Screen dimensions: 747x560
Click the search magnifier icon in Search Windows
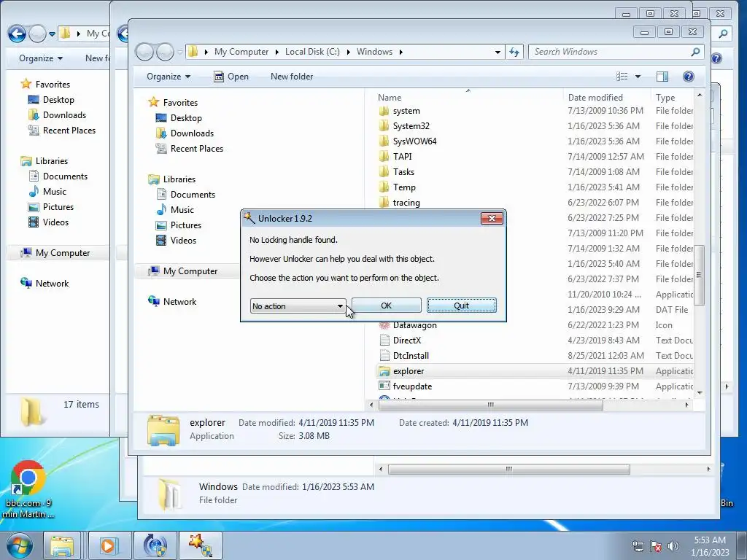coord(695,52)
